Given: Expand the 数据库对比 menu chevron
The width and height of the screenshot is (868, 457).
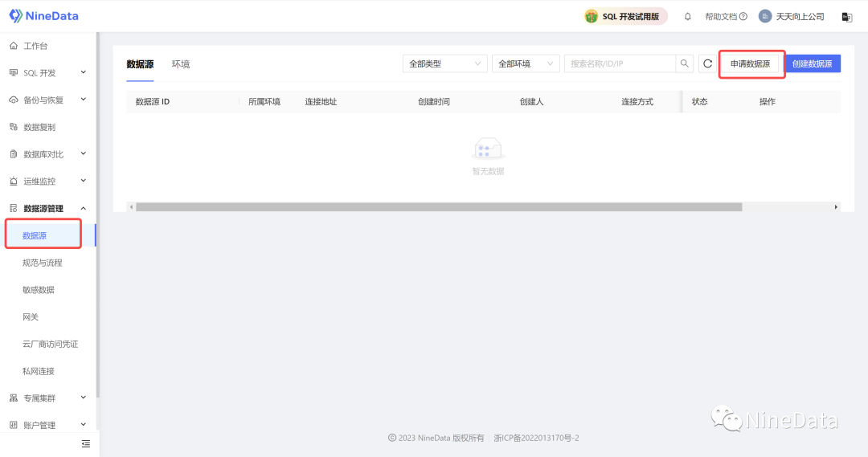Looking at the screenshot, I should (84, 154).
